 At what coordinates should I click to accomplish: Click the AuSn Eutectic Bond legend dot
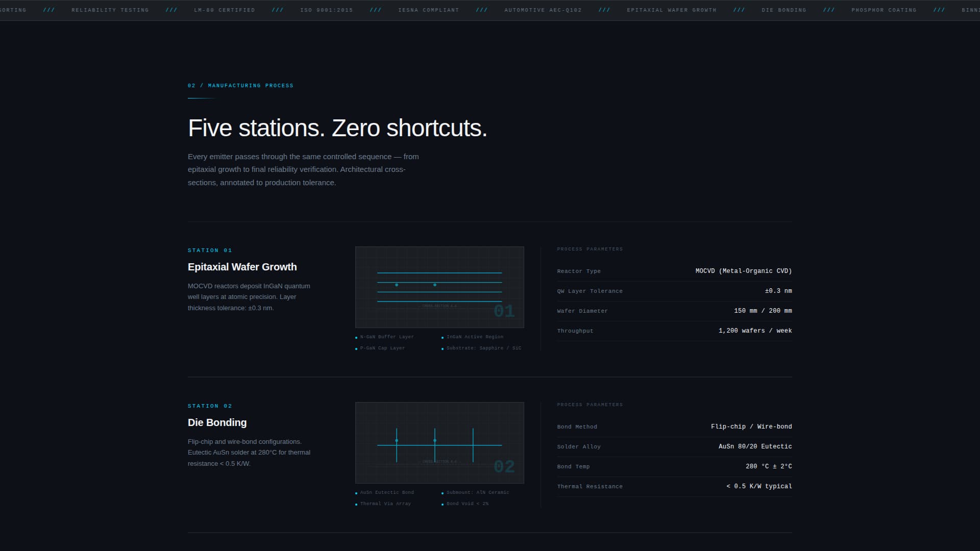[x=356, y=492]
